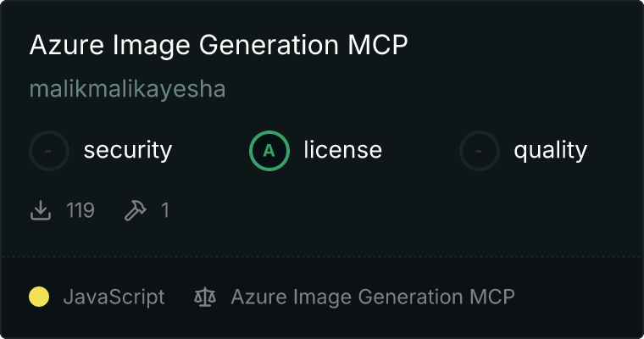
Task: Select the security label text
Action: 128,150
